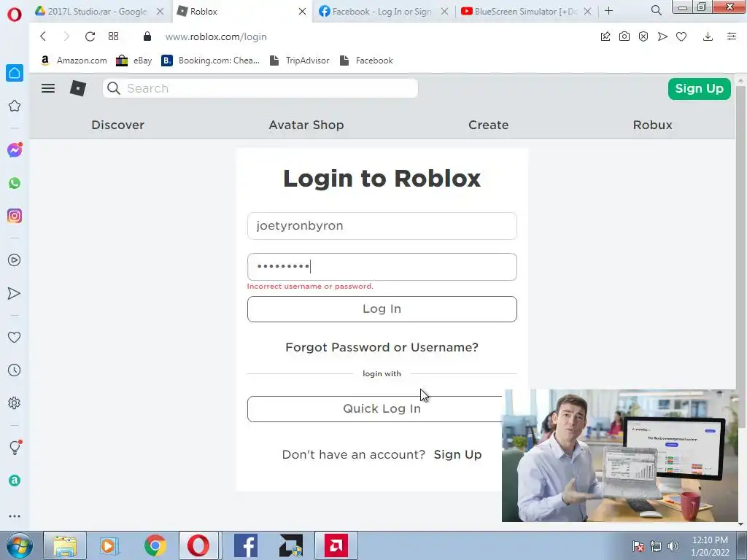Open the Create navigation item
Screen dimensions: 747x560
tap(488, 125)
